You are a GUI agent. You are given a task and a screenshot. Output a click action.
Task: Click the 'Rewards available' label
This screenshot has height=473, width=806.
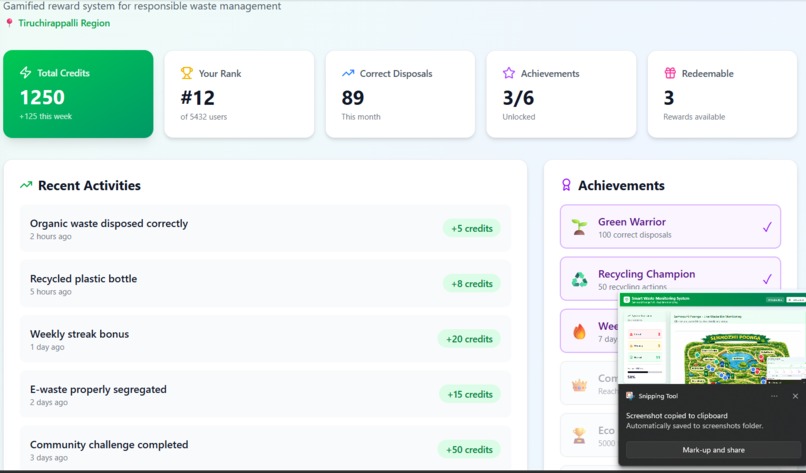click(x=694, y=117)
